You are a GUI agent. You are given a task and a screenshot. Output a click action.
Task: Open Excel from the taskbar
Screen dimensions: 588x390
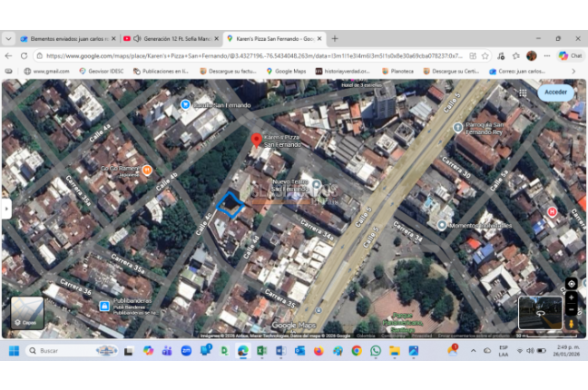(x=261, y=351)
